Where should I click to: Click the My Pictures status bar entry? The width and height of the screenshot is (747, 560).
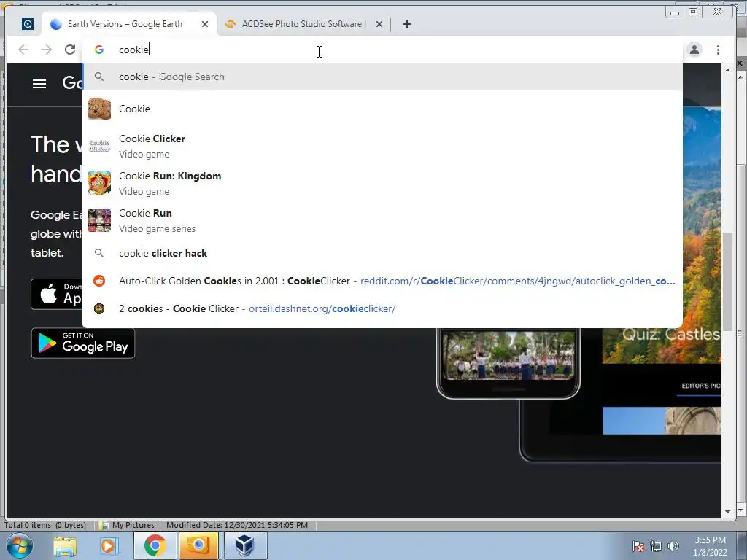[x=127, y=525]
